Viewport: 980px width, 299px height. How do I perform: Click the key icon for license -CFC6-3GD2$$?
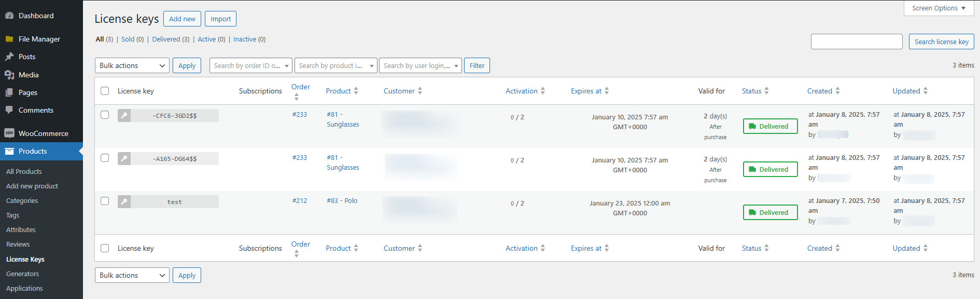124,116
